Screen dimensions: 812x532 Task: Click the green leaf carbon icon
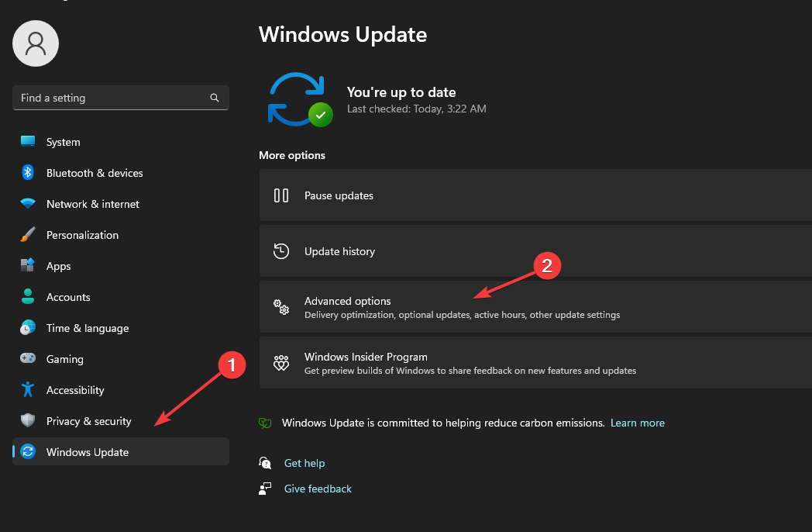[265, 423]
